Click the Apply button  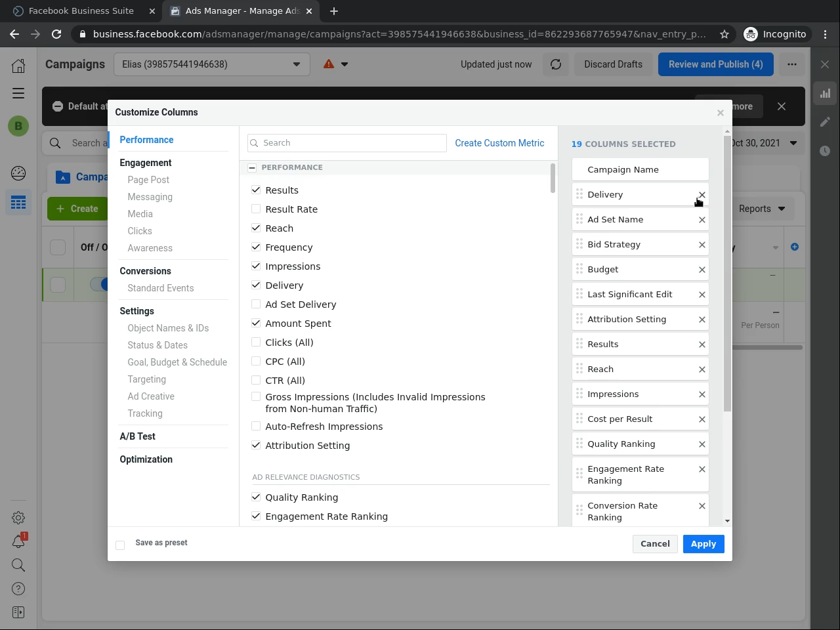703,544
